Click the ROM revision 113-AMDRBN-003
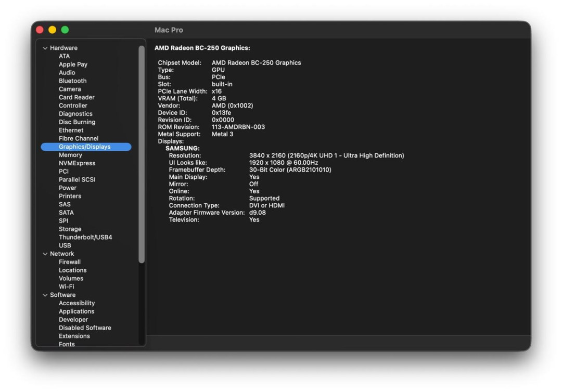Screen dimensions: 562x392 [238, 127]
